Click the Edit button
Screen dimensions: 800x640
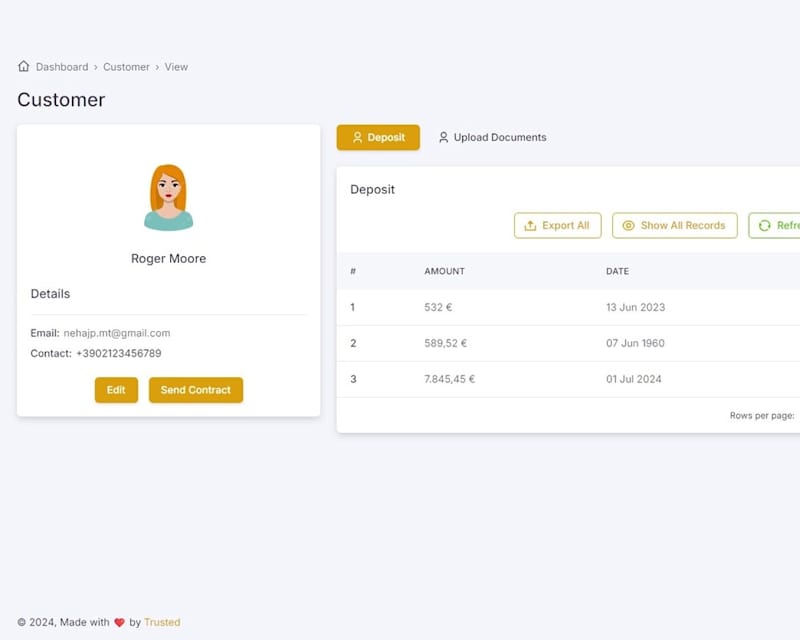pyautogui.click(x=116, y=390)
